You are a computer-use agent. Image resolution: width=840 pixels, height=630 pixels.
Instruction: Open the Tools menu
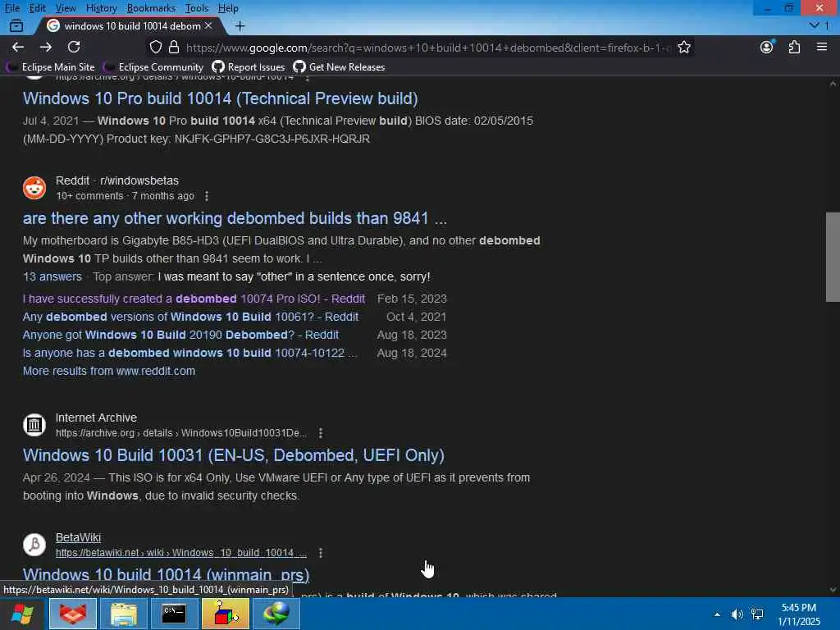tap(197, 8)
